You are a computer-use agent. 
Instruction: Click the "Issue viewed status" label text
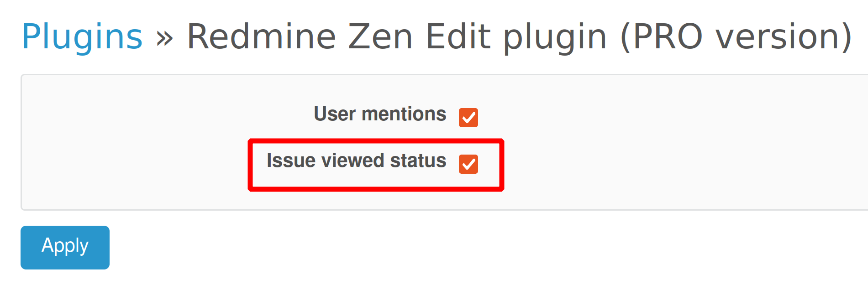[356, 161]
